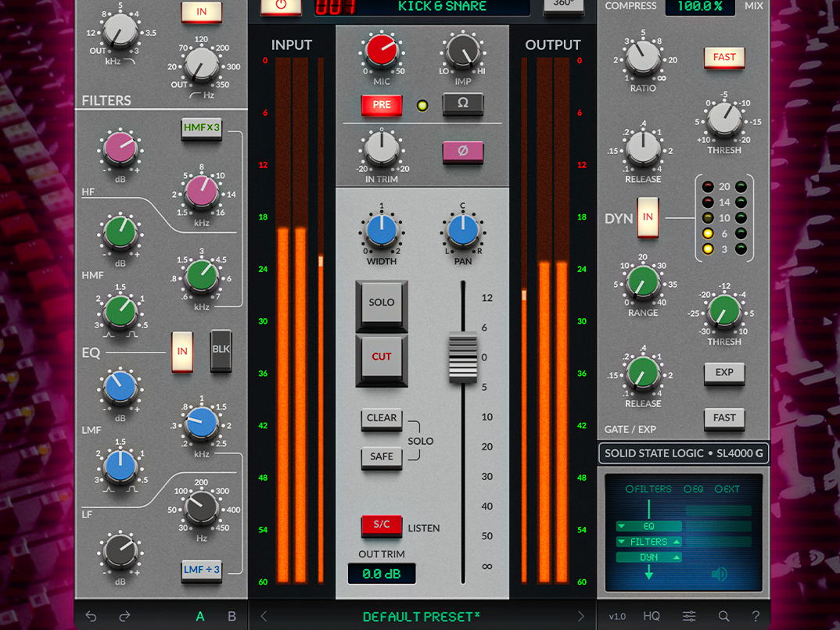Viewport: 840px width, 630px height.
Task: Click the solo SAFE button
Action: [x=382, y=457]
